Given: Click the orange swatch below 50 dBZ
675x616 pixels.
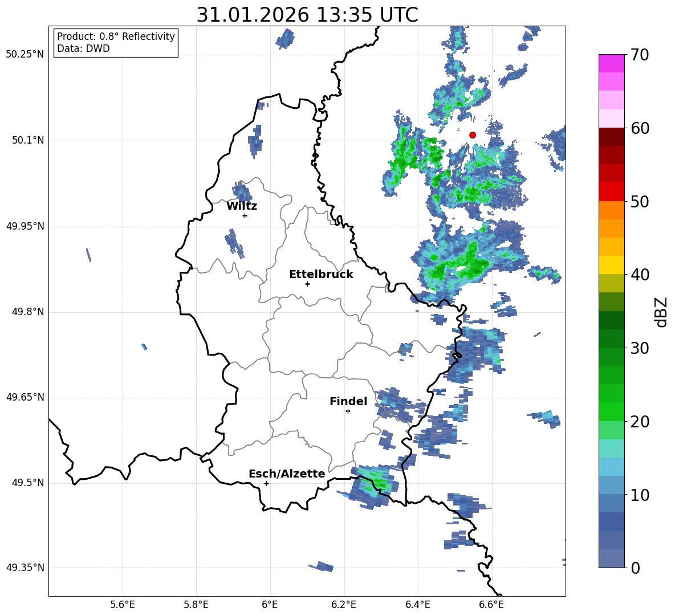Looking at the screenshot, I should 611,210.
